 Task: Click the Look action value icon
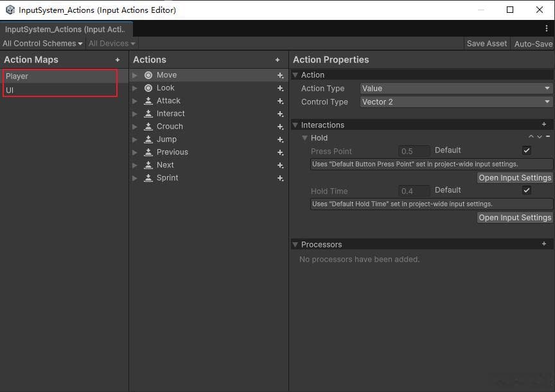coord(148,88)
